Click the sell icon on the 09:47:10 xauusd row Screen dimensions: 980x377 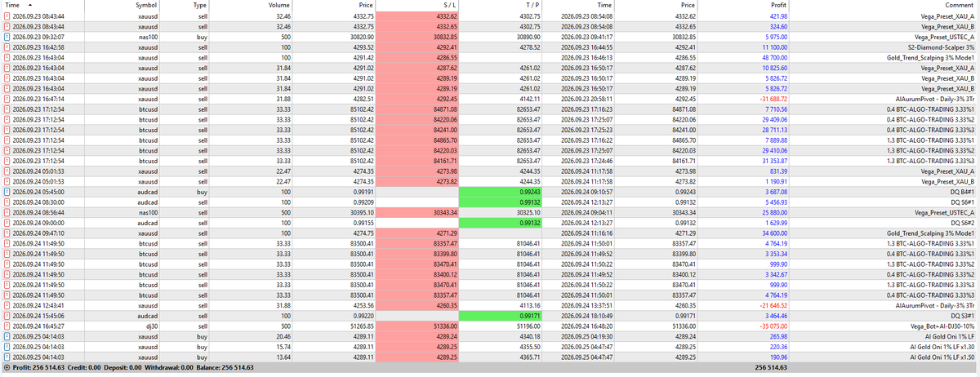[7, 233]
